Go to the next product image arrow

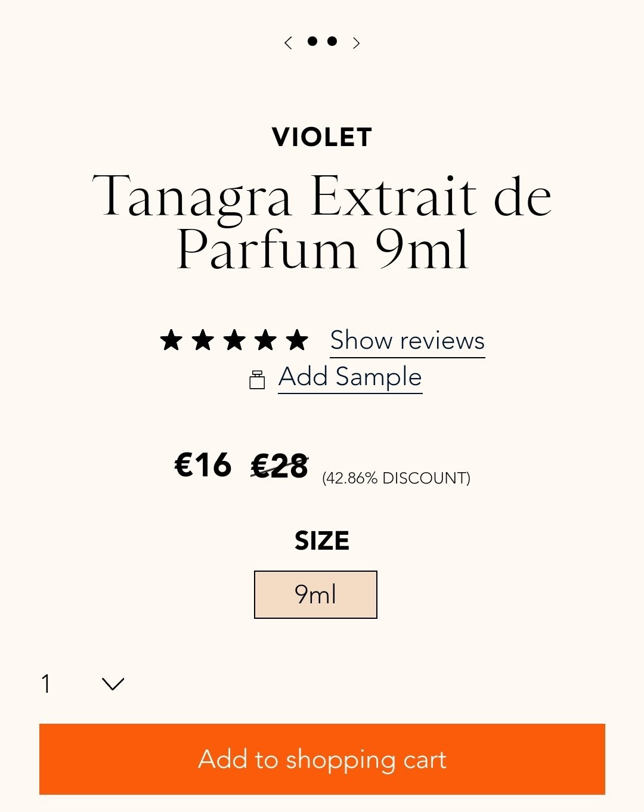pyautogui.click(x=356, y=42)
